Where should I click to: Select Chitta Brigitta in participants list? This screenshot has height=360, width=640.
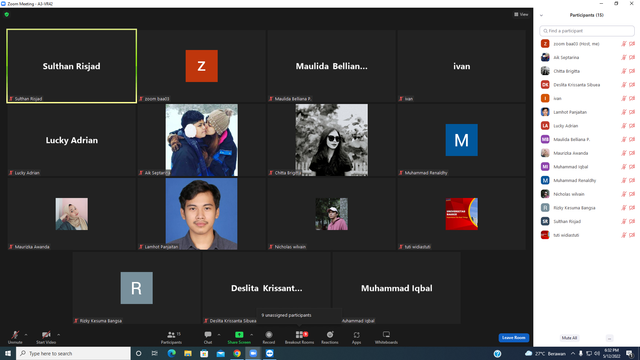click(587, 71)
